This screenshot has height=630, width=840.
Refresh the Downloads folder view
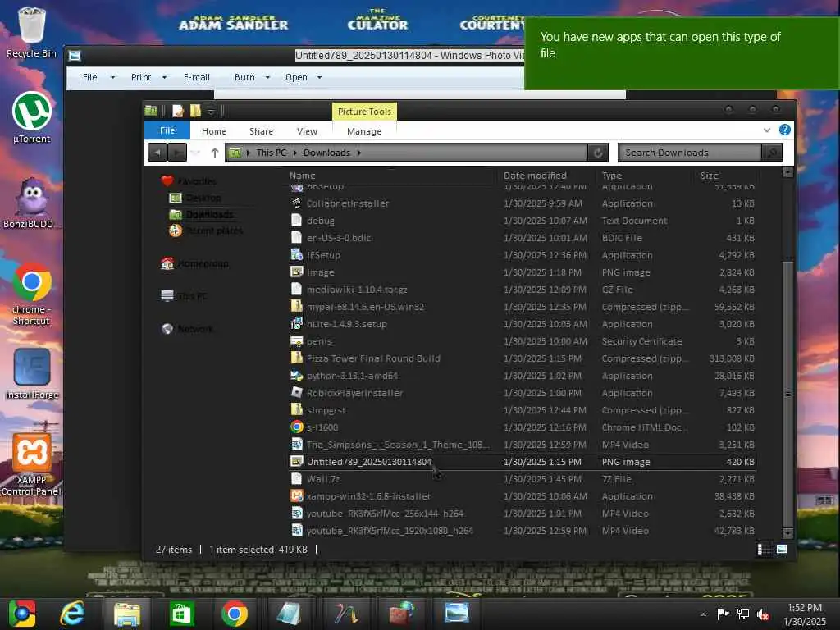point(598,153)
